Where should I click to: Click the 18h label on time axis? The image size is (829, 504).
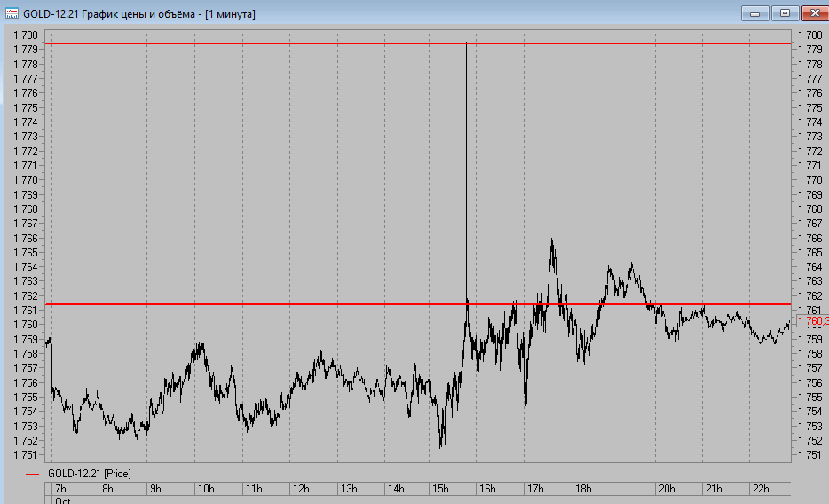tap(583, 489)
